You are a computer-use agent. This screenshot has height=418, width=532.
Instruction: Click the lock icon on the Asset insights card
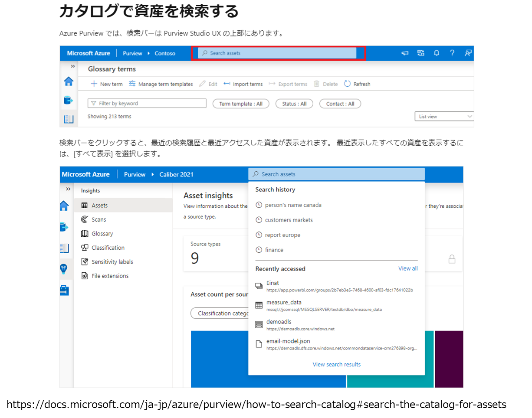tap(452, 259)
